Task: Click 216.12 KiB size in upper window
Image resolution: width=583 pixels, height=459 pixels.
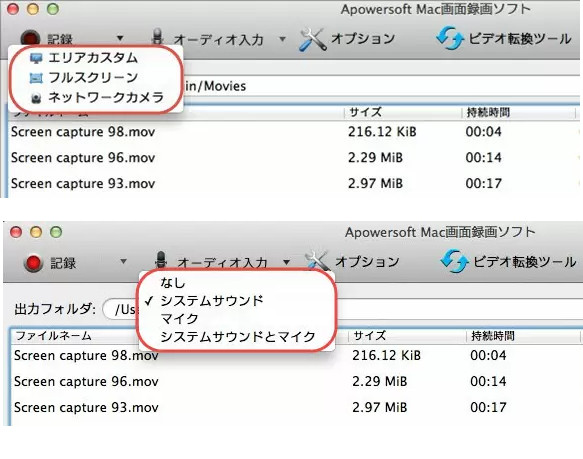Action: tap(382, 132)
